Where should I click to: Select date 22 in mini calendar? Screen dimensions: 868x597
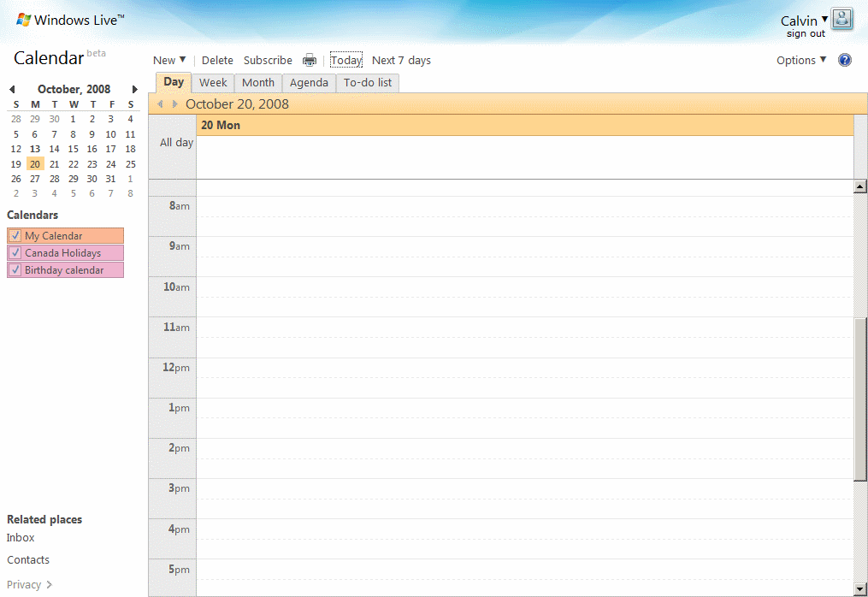pyautogui.click(x=73, y=164)
